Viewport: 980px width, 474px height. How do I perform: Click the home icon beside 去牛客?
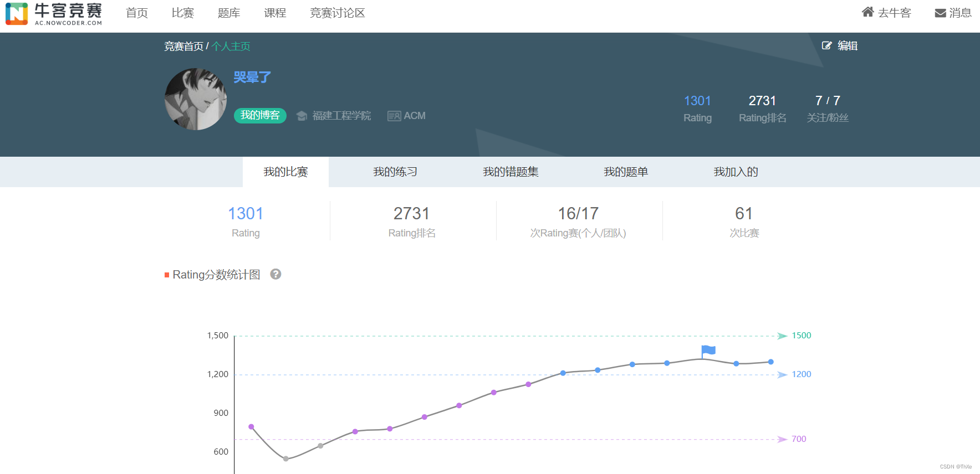[x=867, y=12]
